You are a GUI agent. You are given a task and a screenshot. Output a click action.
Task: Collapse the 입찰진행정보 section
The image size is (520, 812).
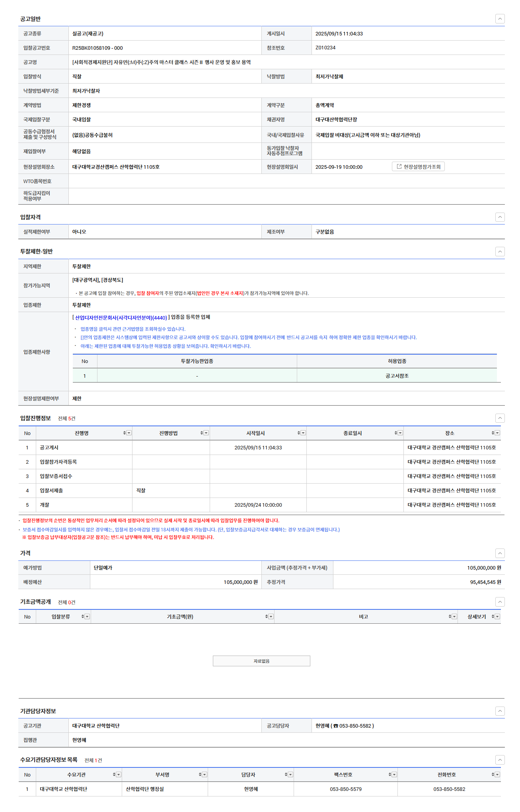(500, 418)
